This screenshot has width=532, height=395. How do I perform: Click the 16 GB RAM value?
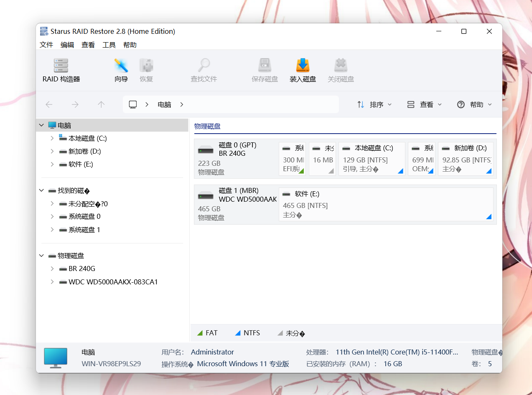tap(393, 364)
